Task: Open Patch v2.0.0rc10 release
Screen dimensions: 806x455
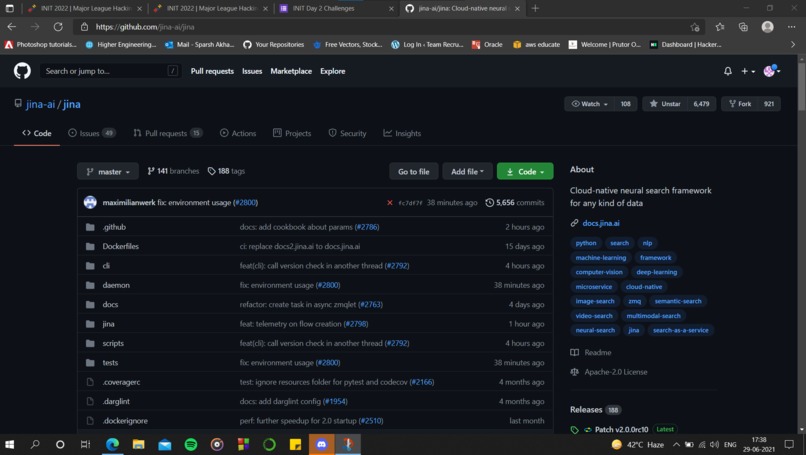Action: pyautogui.click(x=621, y=429)
